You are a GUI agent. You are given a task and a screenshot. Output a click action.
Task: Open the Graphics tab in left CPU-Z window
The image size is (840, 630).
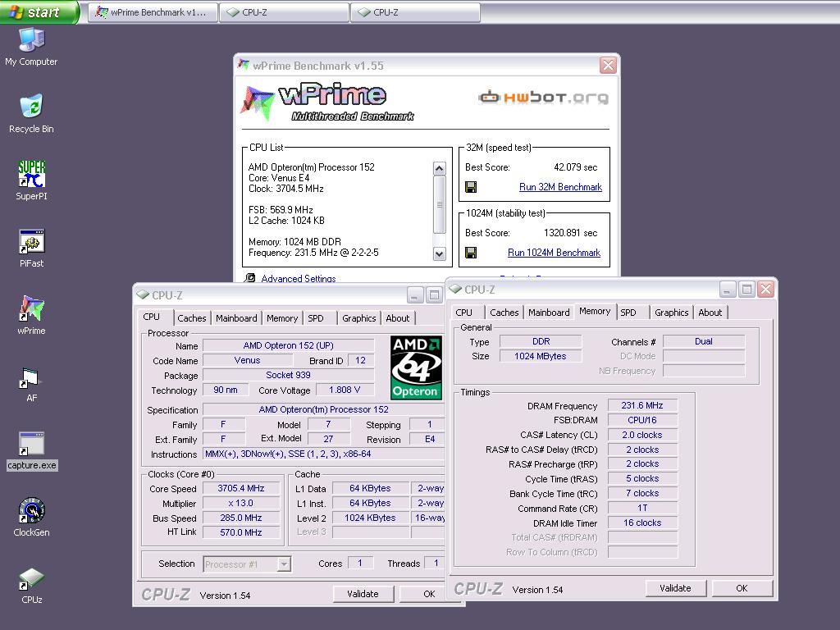(359, 318)
